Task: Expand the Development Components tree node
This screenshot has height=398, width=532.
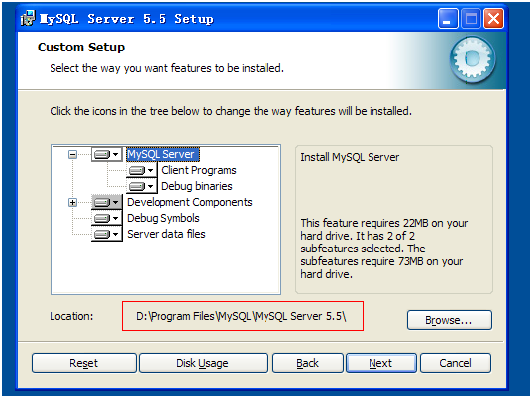Action: [x=72, y=202]
